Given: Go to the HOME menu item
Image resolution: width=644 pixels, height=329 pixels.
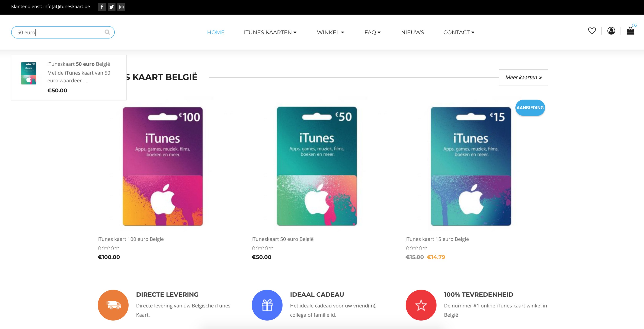Looking at the screenshot, I should (216, 33).
